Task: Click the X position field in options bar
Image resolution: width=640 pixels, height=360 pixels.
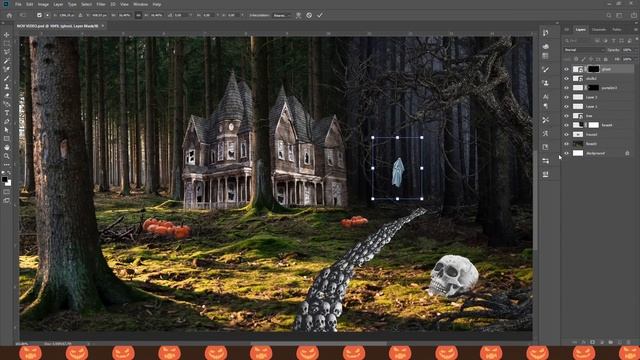Action: pyautogui.click(x=67, y=15)
